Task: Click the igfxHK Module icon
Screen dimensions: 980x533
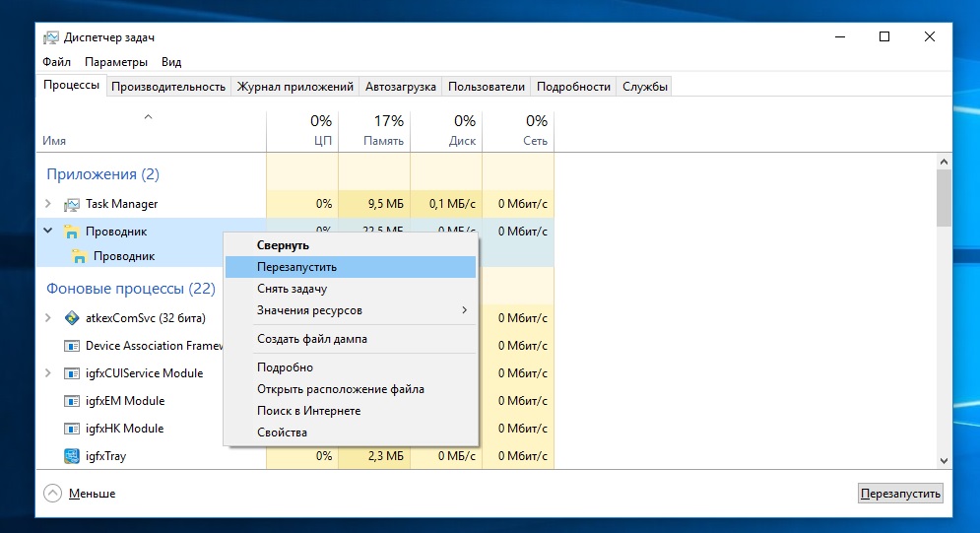Action: [71, 429]
